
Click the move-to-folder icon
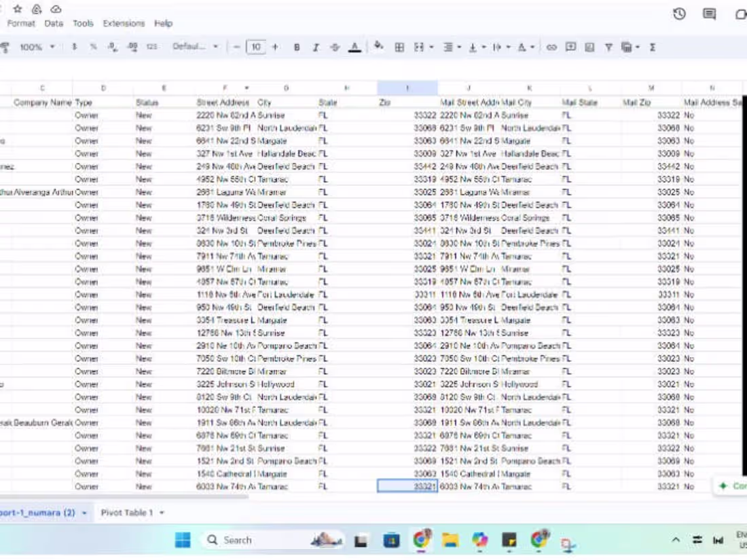(x=37, y=9)
